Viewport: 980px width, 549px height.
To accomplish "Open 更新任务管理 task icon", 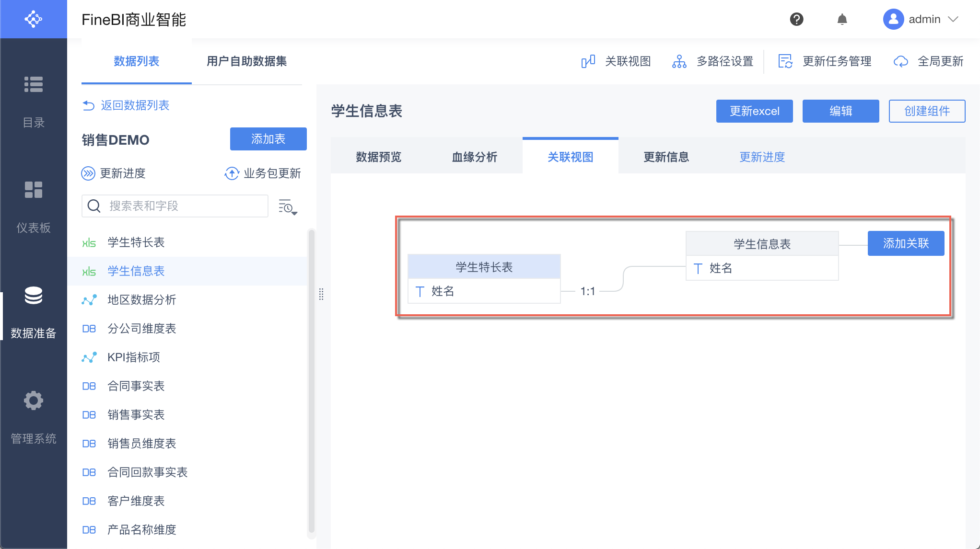I will (785, 61).
